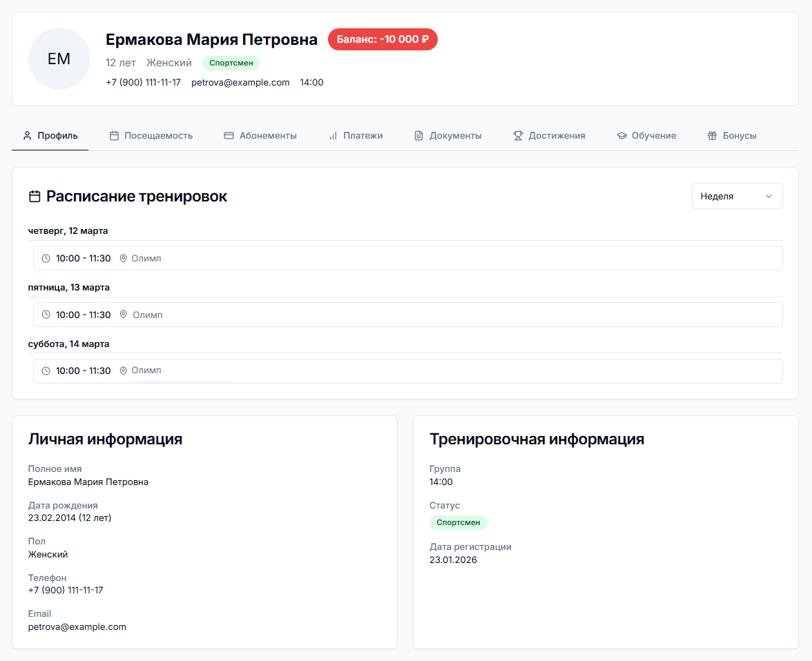Open the Неделя period dropdown
812x661 pixels.
pyautogui.click(x=736, y=196)
